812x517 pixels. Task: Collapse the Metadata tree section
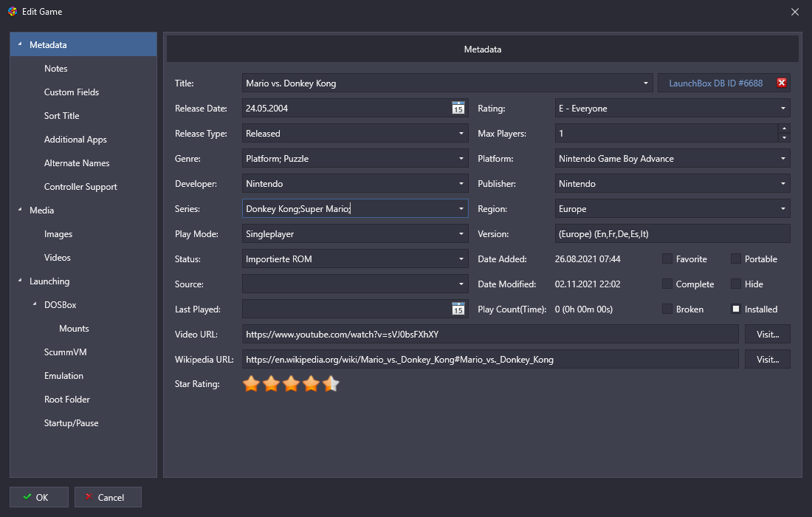coord(20,44)
